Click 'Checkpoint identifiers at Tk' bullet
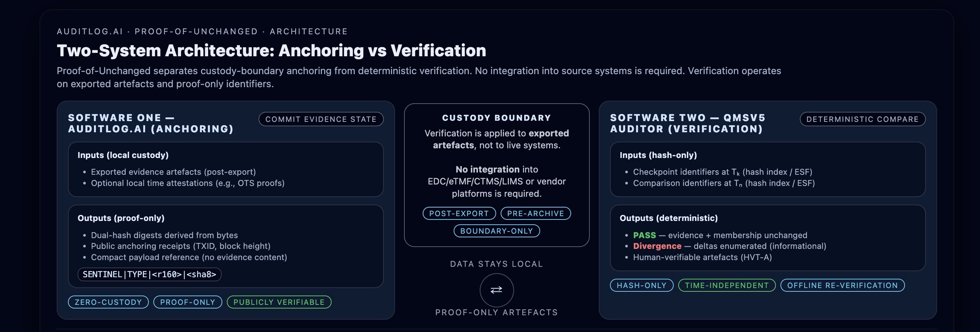 click(723, 172)
